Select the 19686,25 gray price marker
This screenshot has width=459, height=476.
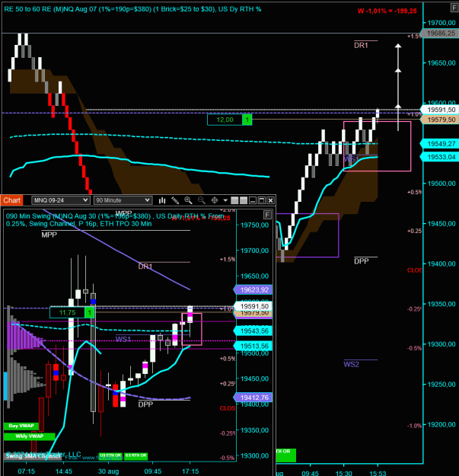tap(439, 33)
